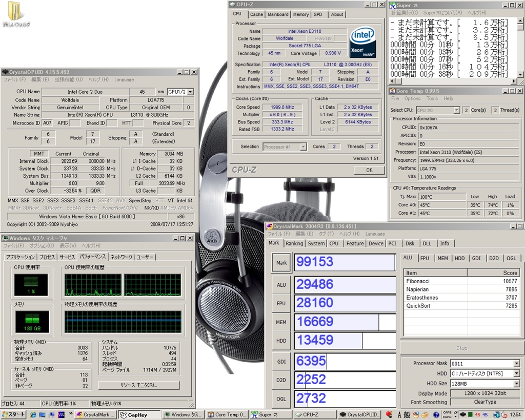Viewport: 525px width, 420px height.
Task: Switch to CrystalMark taskbar button
Action: (x=96, y=415)
